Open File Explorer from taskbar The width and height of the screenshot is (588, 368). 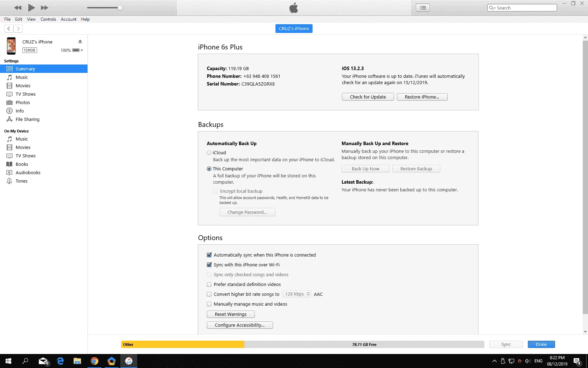tap(77, 361)
